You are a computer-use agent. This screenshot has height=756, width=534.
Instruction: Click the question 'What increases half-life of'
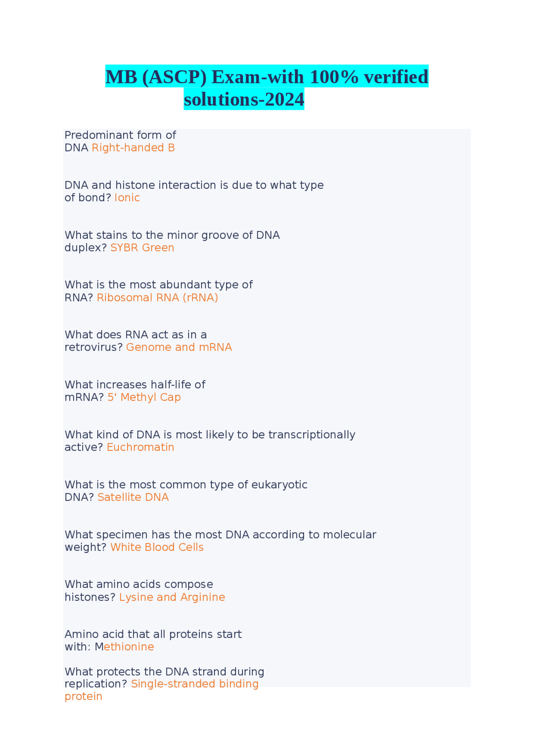pos(135,384)
